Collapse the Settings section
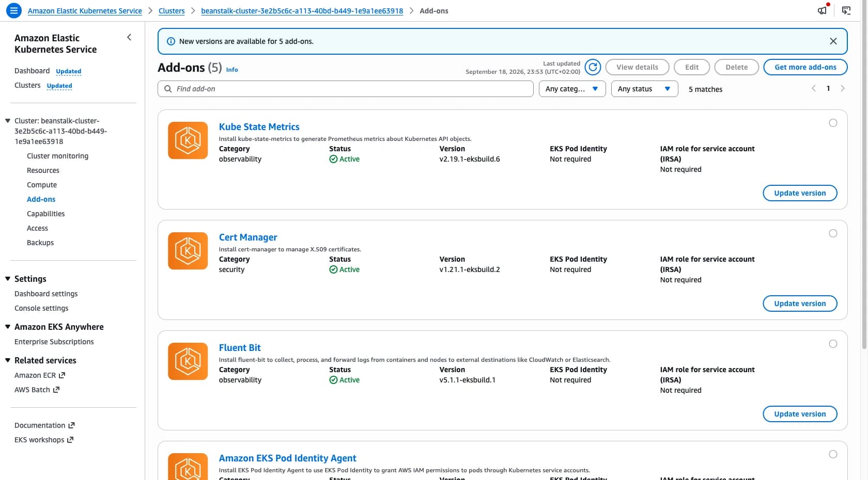Viewport: 868px width, 480px height. point(8,279)
